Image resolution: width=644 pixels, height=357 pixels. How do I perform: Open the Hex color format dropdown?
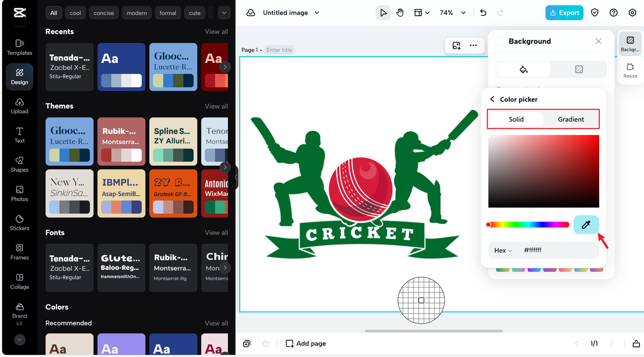pos(503,250)
